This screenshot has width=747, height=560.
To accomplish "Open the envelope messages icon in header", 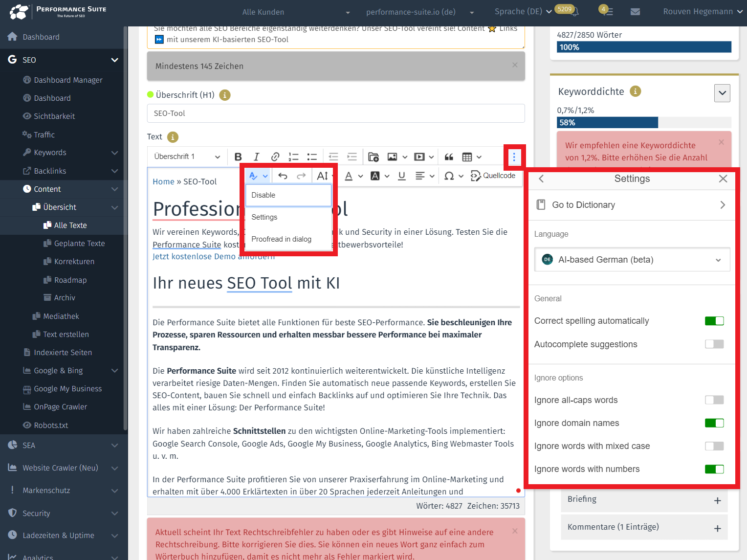I will (635, 12).
